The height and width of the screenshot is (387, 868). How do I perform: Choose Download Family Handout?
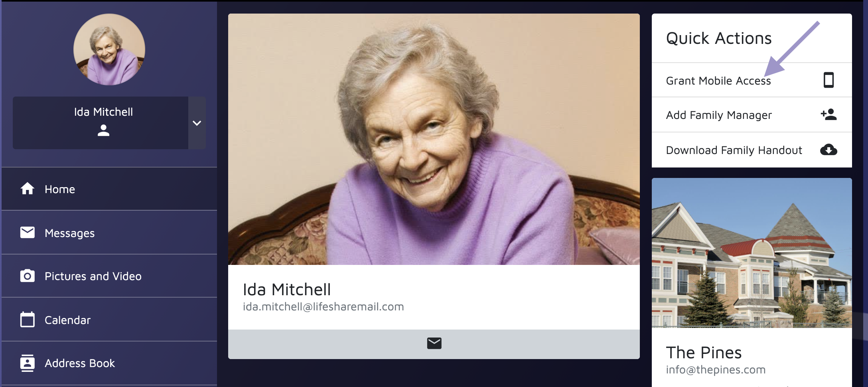pyautogui.click(x=752, y=150)
